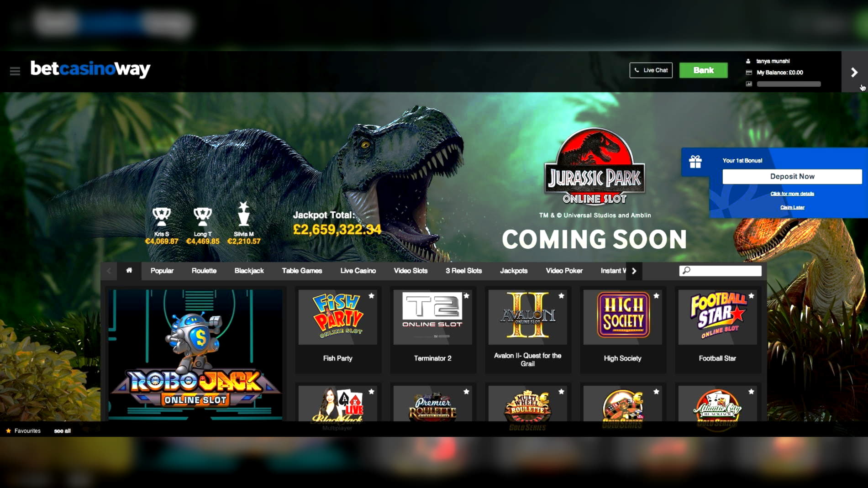Viewport: 868px width, 488px height.
Task: Click the balance card icon
Action: 748,72
